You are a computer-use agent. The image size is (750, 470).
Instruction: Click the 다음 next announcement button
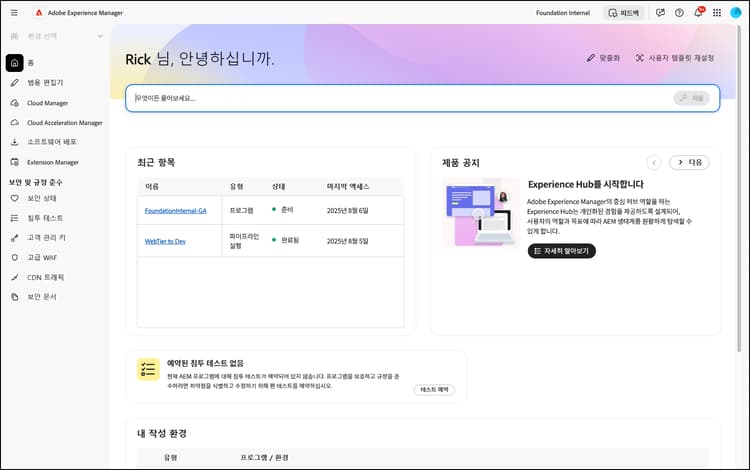(689, 163)
